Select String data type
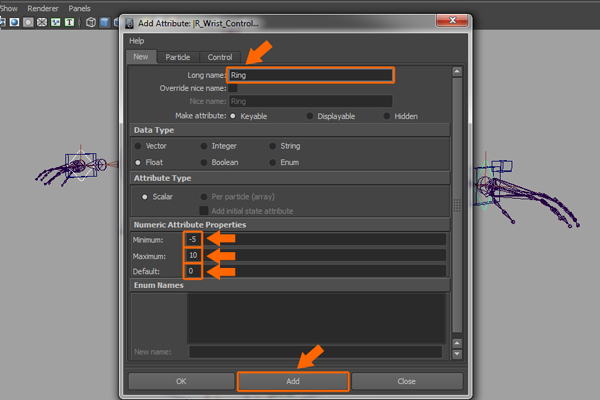Image resolution: width=600 pixels, height=400 pixels. coord(272,146)
